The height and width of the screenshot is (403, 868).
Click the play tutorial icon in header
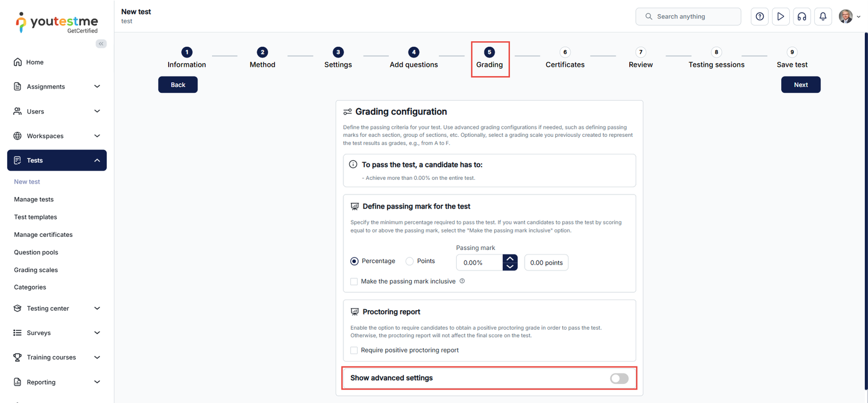tap(780, 16)
